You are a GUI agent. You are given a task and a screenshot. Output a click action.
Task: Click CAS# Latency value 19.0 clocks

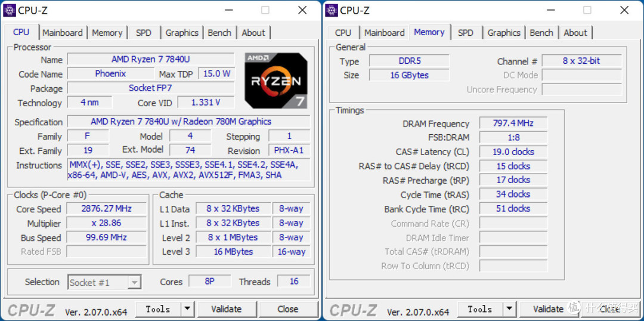coord(513,152)
